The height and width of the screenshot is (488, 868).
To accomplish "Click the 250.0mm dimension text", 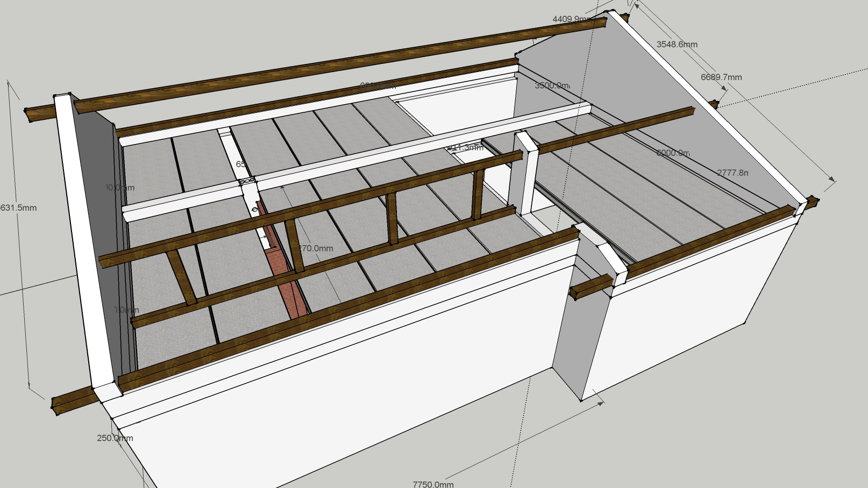I will 115,437.
